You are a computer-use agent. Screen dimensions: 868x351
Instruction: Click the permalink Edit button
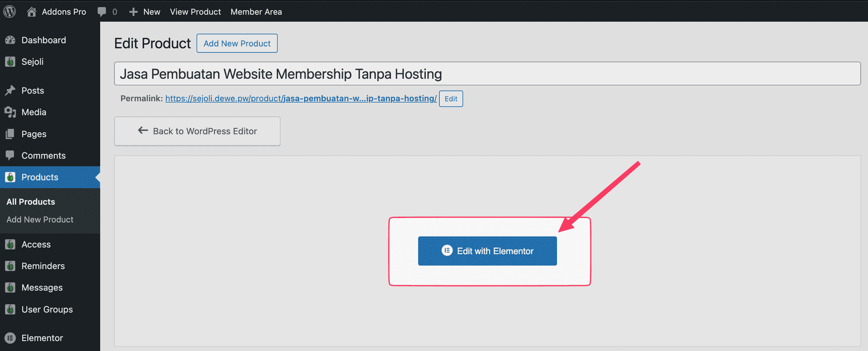pos(451,99)
